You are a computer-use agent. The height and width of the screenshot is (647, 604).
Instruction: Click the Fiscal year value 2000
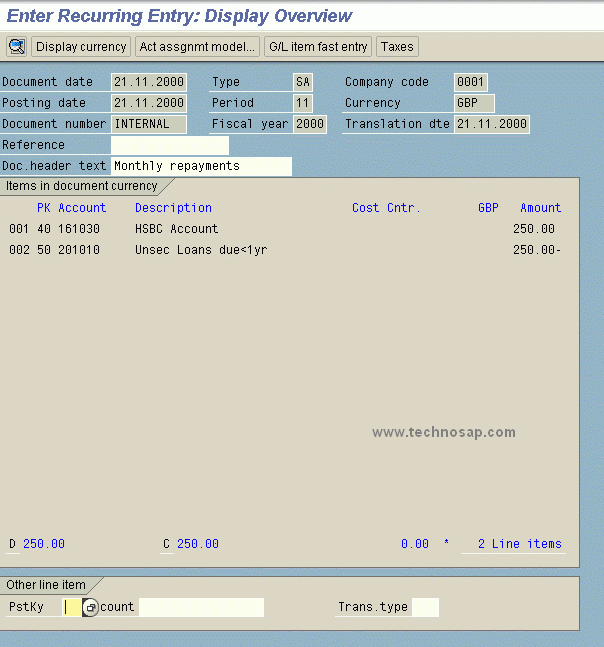[309, 124]
